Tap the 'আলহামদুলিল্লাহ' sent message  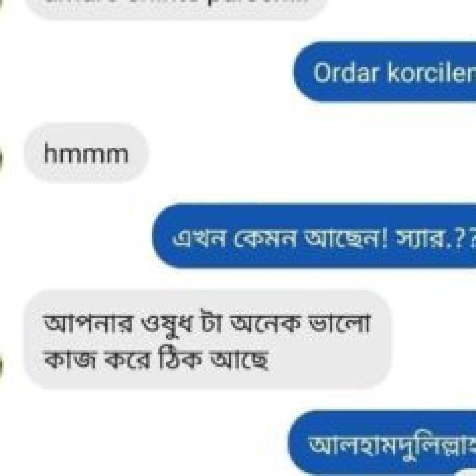point(382,443)
